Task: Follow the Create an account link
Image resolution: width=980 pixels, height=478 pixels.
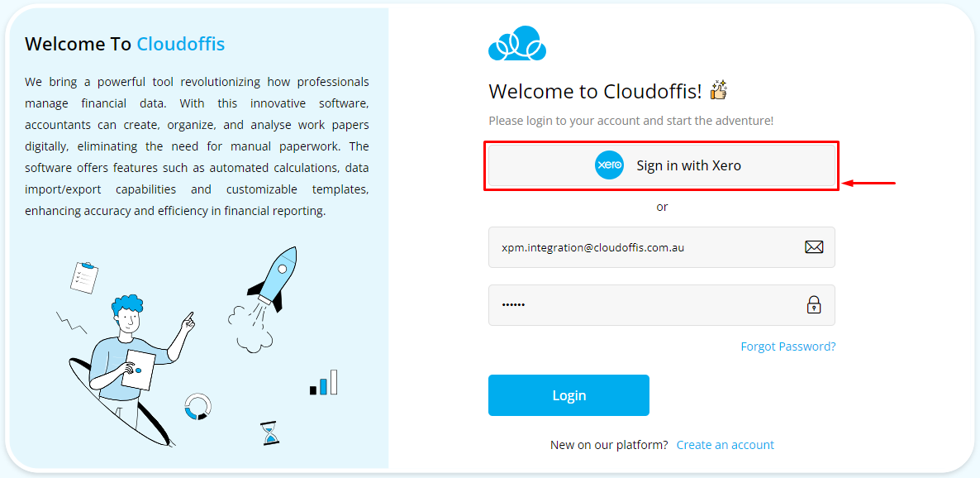Action: coord(725,445)
